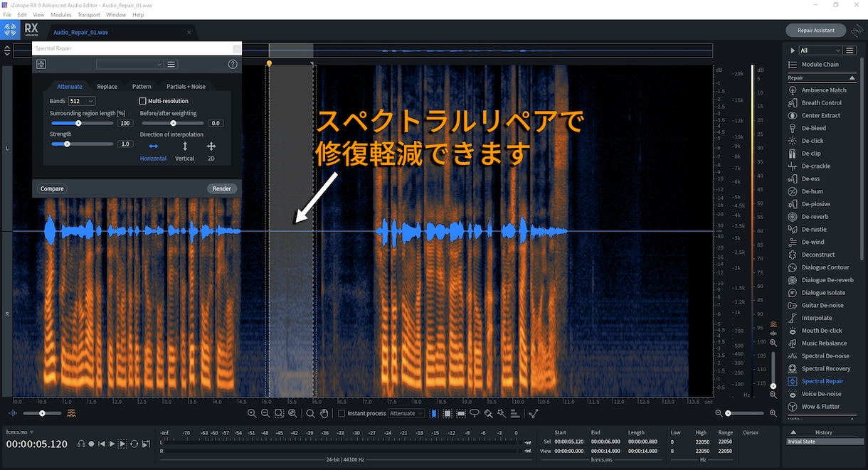Click the Render button
Screen dimensions: 868x470
pyautogui.click(x=221, y=188)
